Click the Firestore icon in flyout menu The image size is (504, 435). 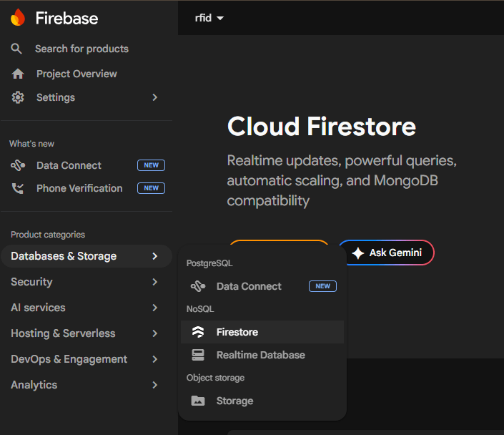198,332
